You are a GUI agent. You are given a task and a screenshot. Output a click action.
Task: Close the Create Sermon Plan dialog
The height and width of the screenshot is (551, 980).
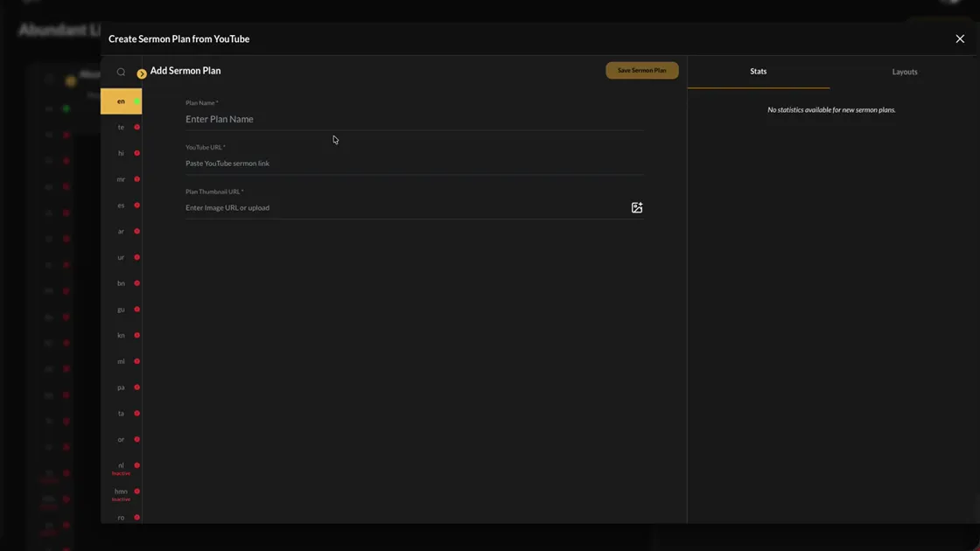(x=959, y=38)
